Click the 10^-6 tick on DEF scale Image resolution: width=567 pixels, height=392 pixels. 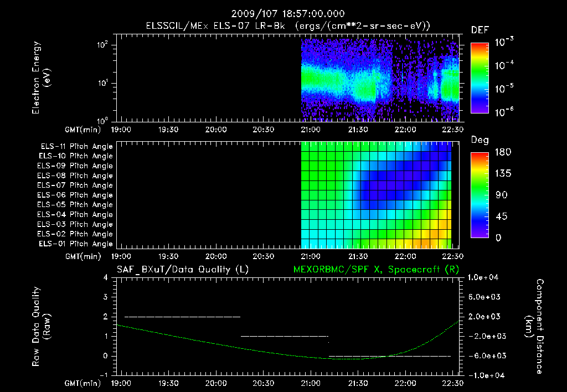pyautogui.click(x=504, y=112)
